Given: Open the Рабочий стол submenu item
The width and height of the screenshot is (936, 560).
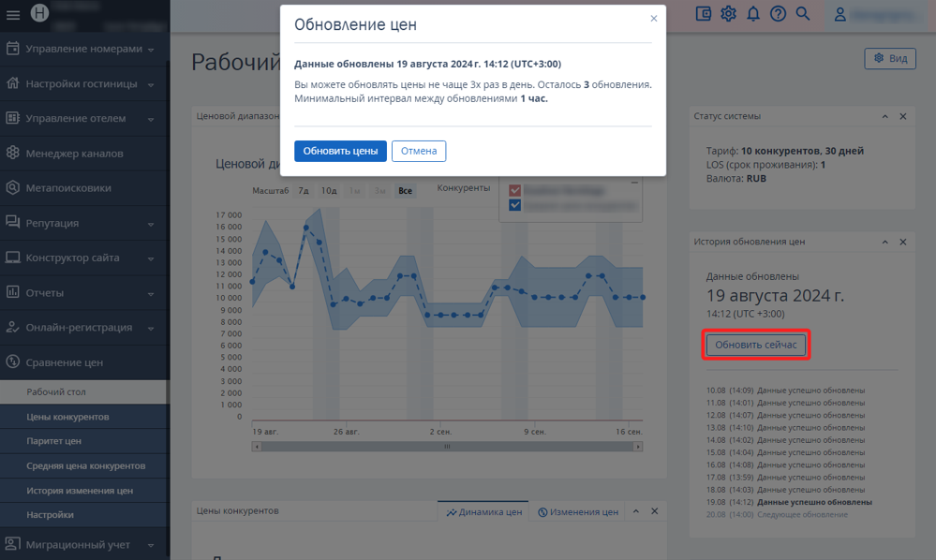Looking at the screenshot, I should tap(84, 391).
